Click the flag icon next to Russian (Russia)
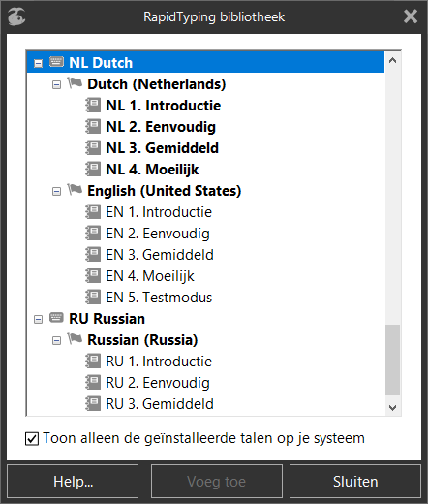Screen dimensions: 428x504 click(x=75, y=339)
